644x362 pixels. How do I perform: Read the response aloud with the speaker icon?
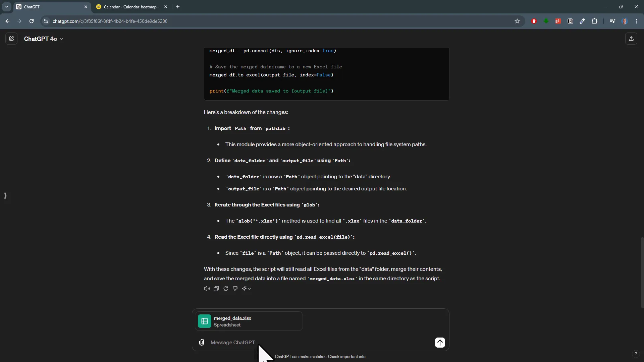[x=207, y=289]
